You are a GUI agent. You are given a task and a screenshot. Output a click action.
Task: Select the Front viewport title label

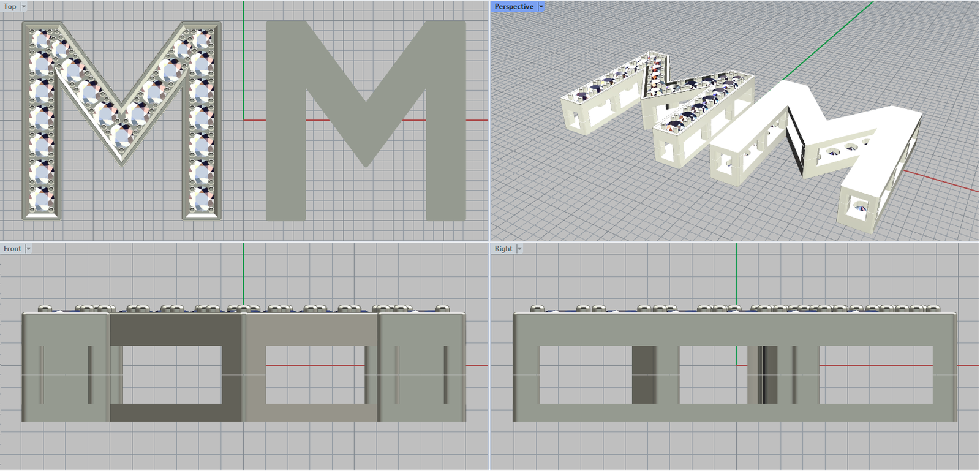pos(12,249)
